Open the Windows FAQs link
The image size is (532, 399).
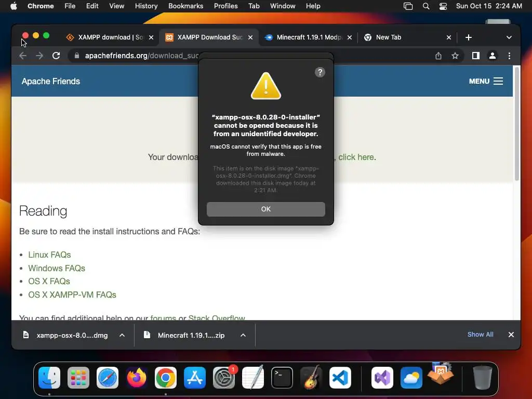[x=57, y=268]
